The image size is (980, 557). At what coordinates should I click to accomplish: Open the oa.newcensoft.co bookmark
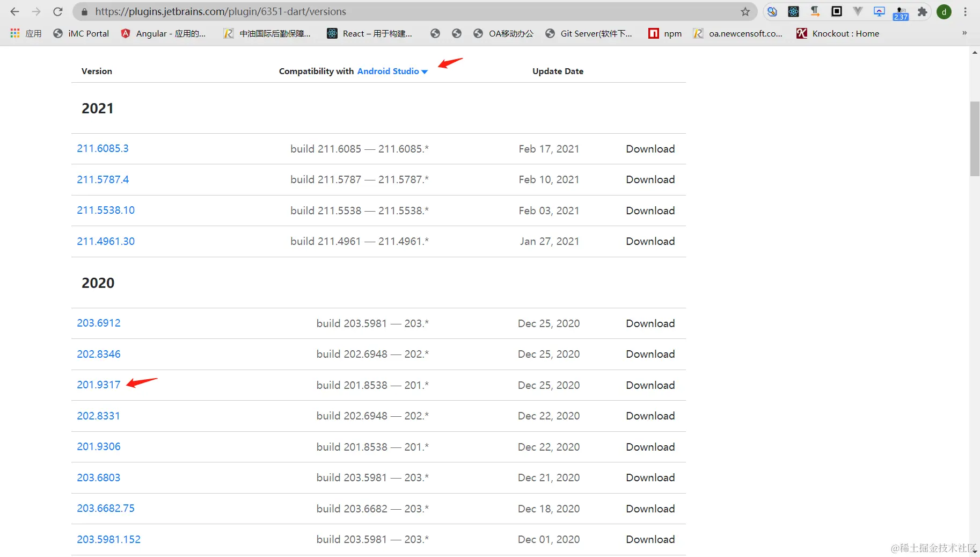pos(738,33)
